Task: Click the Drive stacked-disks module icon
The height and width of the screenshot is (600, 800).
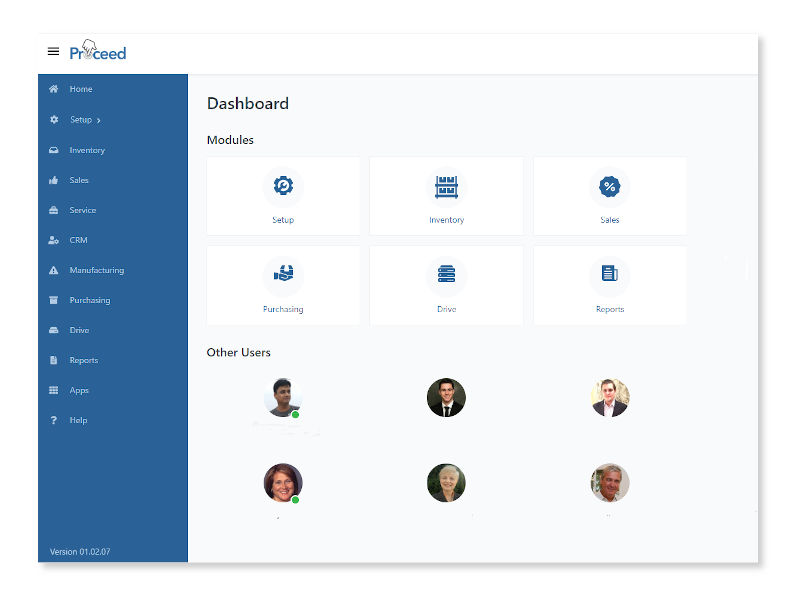Action: tap(446, 275)
